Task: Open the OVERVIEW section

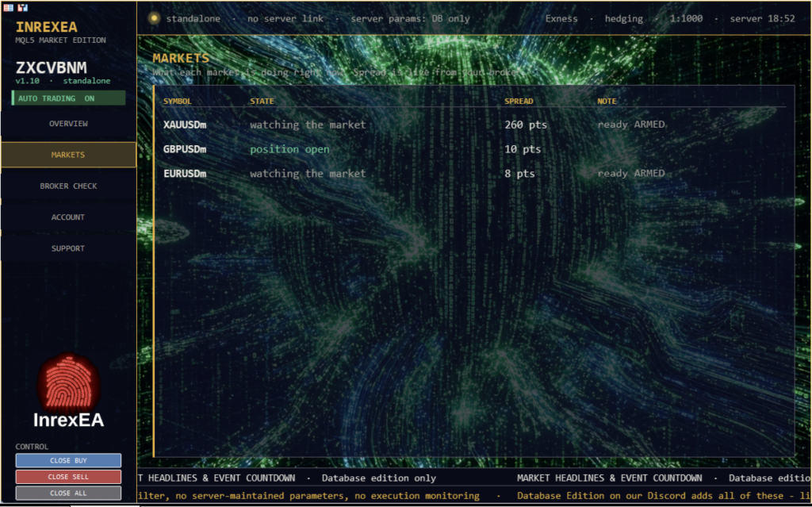Action: (x=68, y=124)
